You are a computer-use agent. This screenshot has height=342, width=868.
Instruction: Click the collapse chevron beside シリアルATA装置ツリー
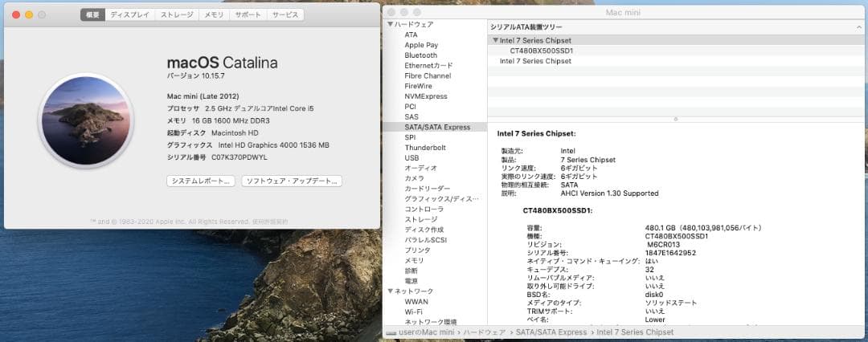click(x=859, y=27)
